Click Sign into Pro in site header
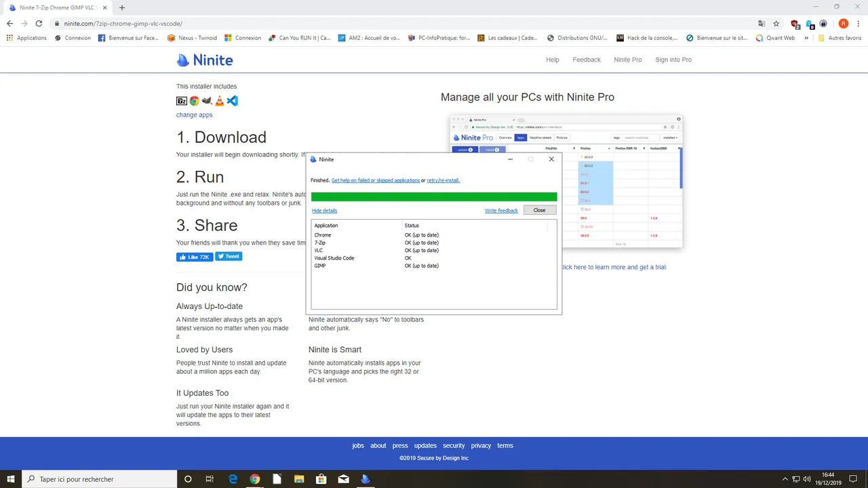 pos(673,60)
